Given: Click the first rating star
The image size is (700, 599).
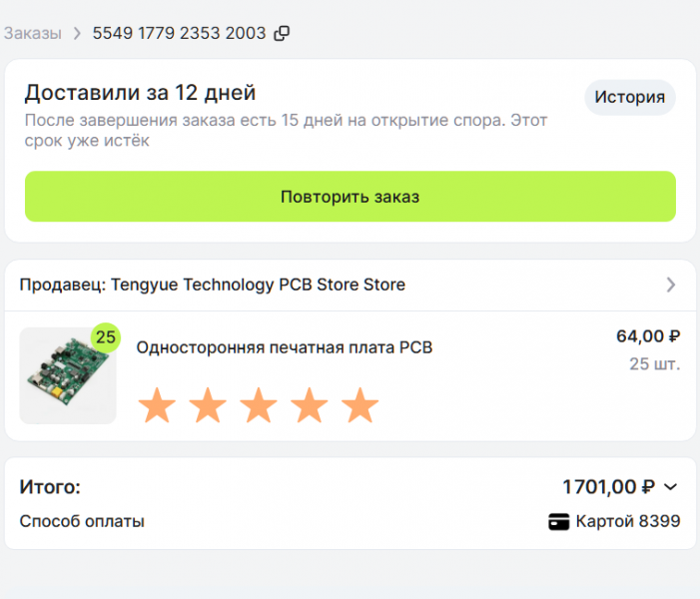Looking at the screenshot, I should coord(157,406).
